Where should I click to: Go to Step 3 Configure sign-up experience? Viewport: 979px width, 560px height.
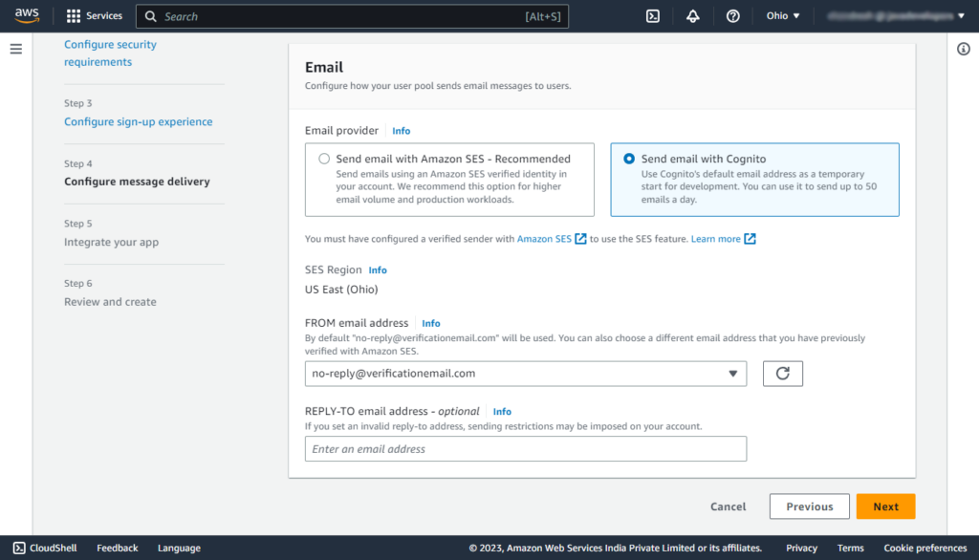click(137, 121)
